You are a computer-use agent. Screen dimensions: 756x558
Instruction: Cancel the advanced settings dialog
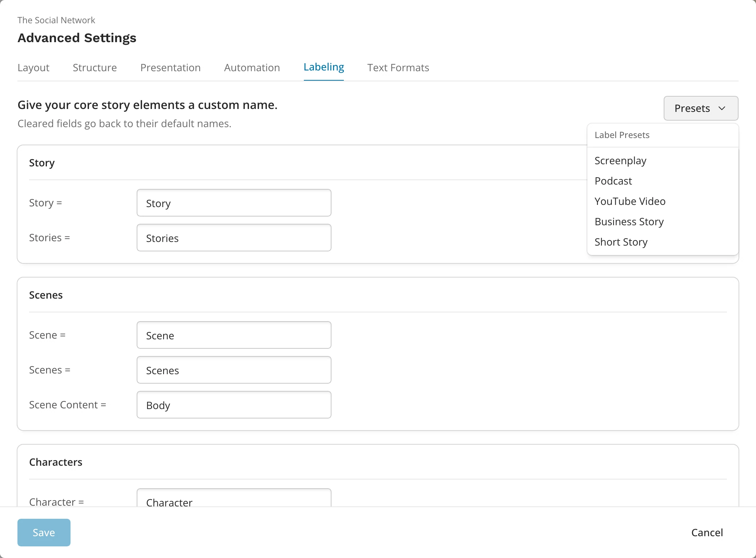coord(707,533)
